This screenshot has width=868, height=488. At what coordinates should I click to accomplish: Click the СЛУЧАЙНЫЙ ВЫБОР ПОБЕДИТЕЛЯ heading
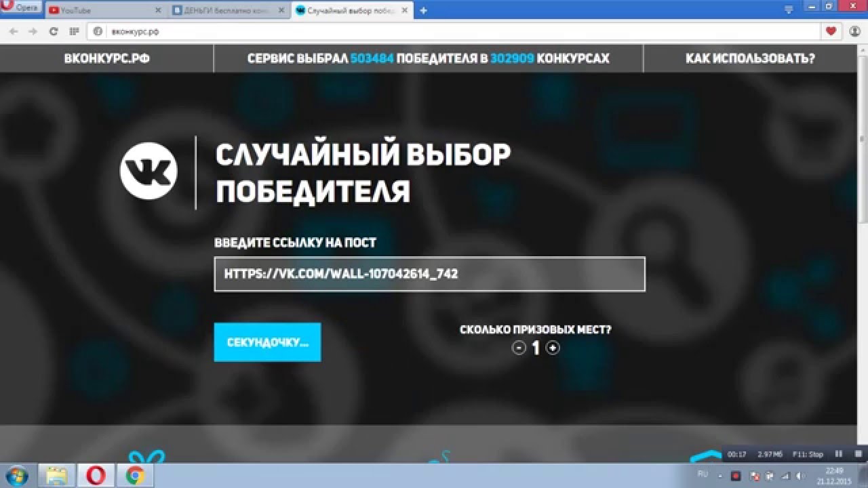coord(363,174)
